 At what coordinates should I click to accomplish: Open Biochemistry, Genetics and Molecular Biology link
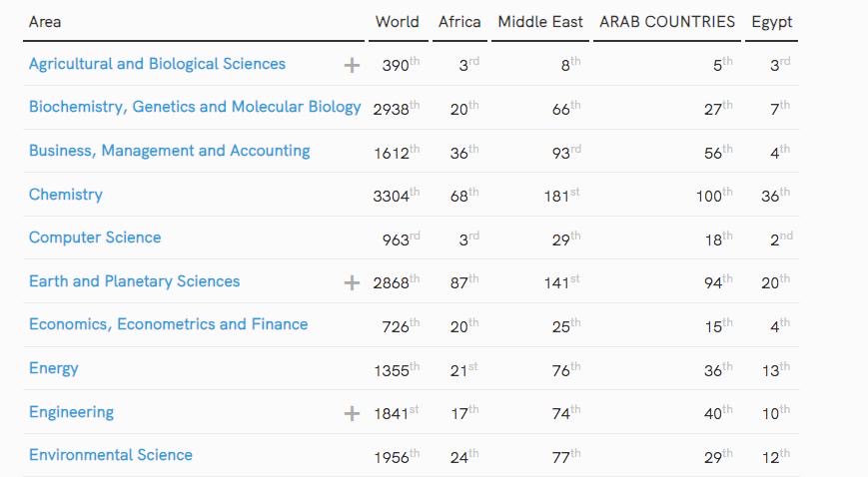pos(195,107)
